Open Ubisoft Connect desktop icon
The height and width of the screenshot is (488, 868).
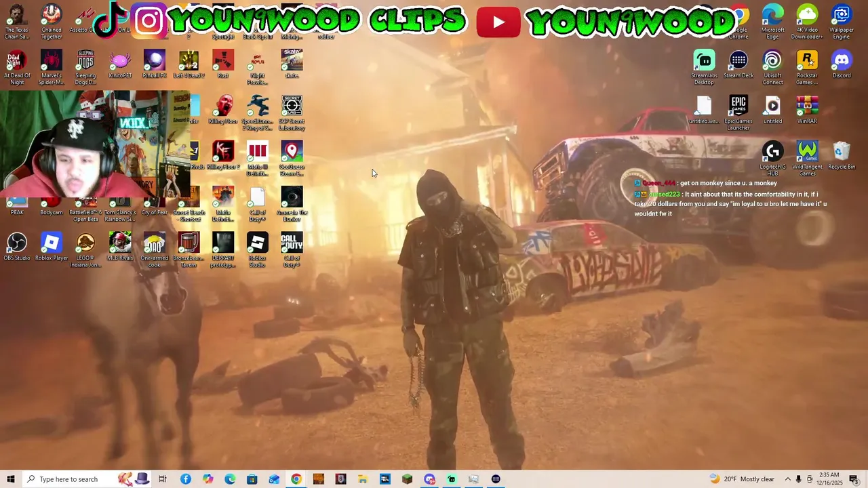click(772, 68)
